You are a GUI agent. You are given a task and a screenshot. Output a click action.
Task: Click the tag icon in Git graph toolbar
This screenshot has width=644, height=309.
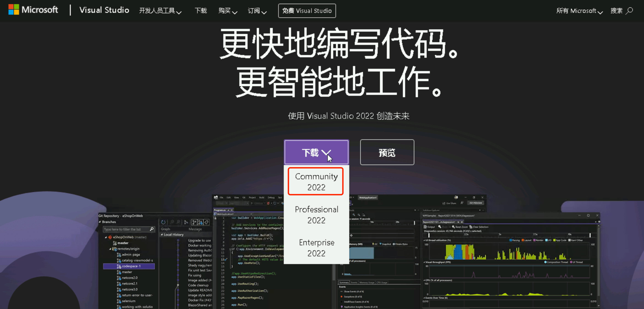pos(207,222)
